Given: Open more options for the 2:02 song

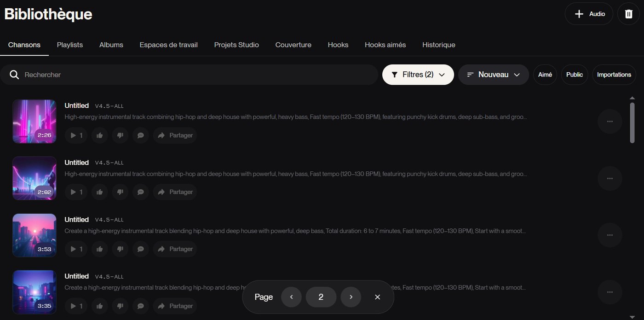Looking at the screenshot, I should click(610, 178).
